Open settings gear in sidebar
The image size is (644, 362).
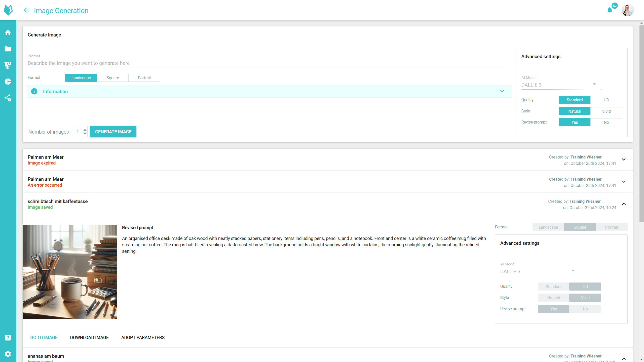pyautogui.click(x=8, y=354)
